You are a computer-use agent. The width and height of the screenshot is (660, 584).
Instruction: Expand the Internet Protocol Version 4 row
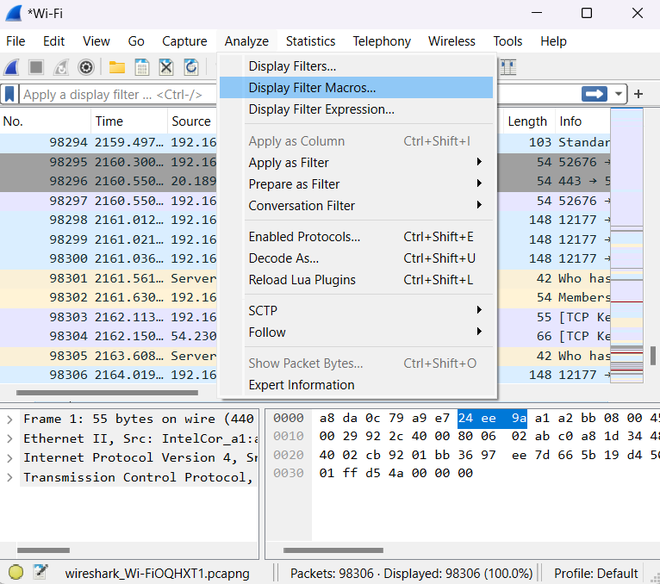(x=10, y=457)
